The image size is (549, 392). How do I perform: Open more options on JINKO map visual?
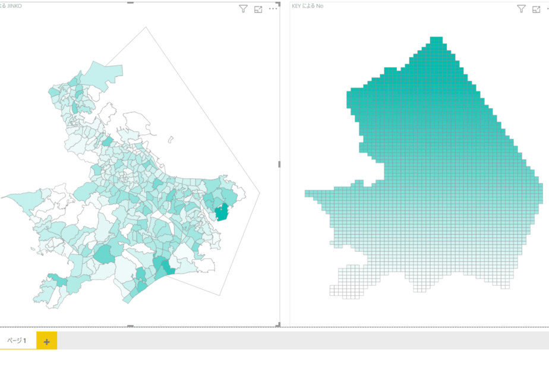(x=273, y=9)
